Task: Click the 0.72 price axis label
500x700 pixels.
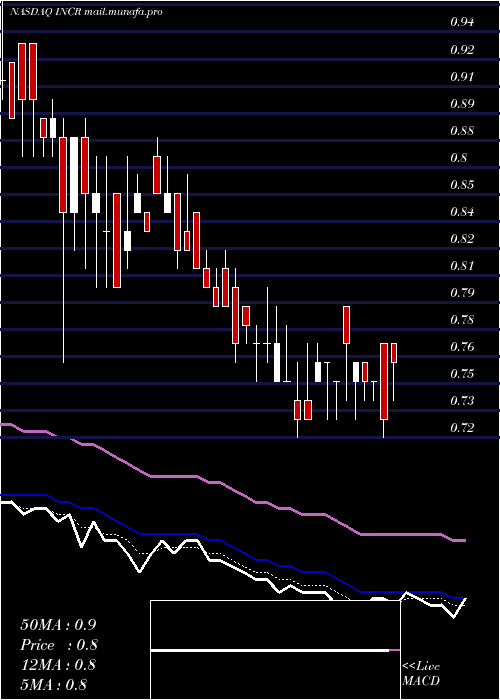Action: [462, 428]
